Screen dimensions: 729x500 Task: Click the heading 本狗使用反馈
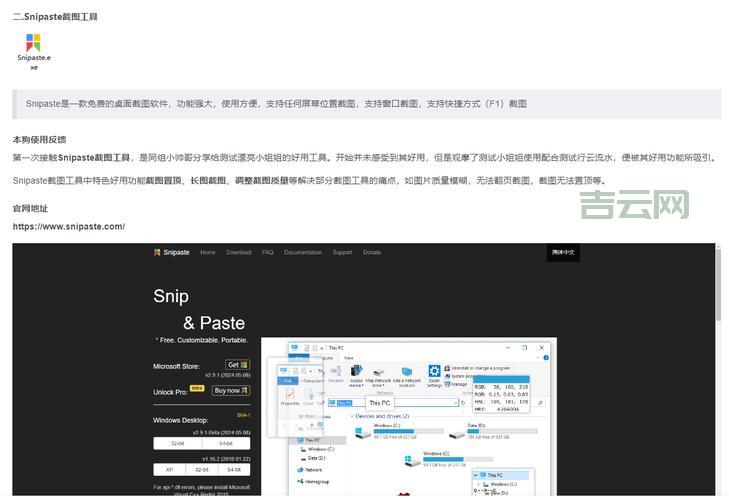40,140
